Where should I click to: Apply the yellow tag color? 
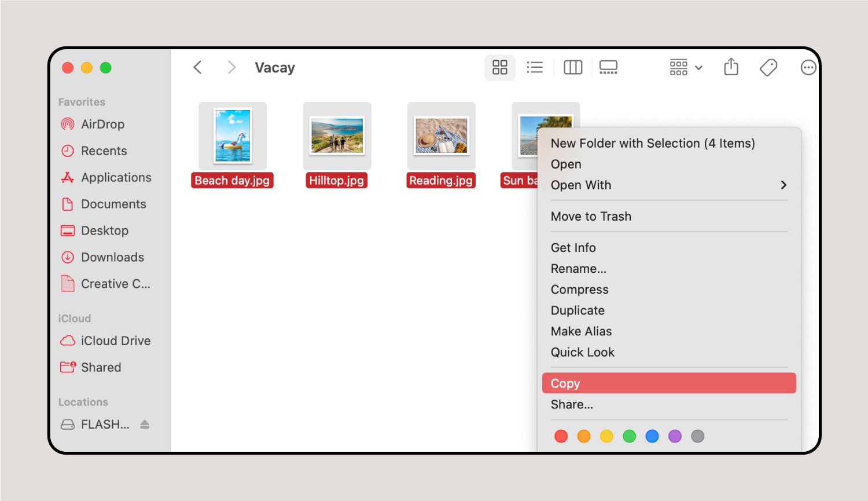606,436
